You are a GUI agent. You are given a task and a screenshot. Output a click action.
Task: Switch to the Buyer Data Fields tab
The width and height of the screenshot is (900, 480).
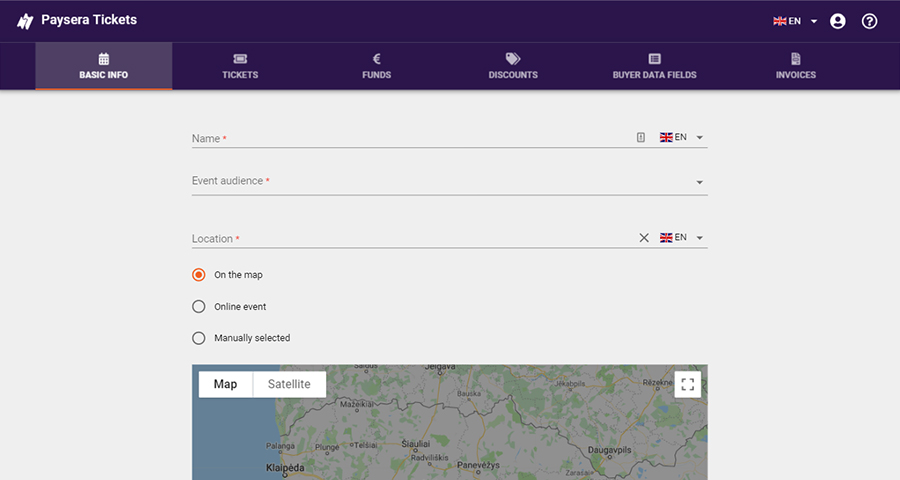(x=654, y=66)
